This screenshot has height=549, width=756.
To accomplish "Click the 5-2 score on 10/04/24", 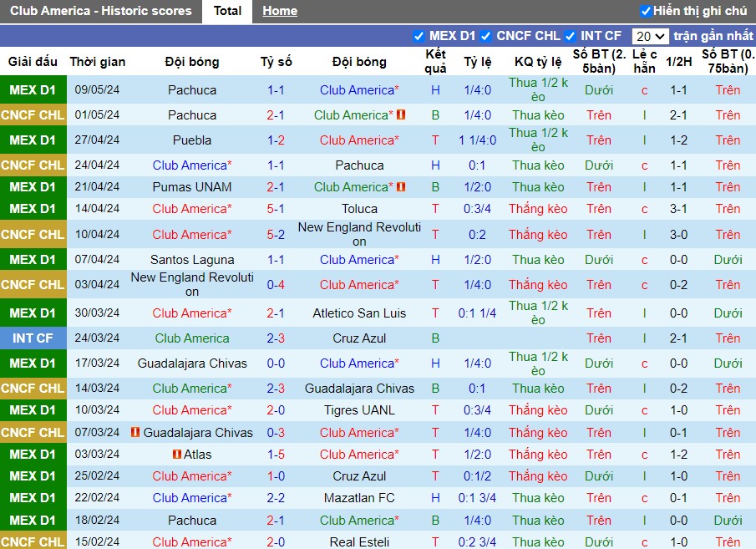I will coord(276,235).
